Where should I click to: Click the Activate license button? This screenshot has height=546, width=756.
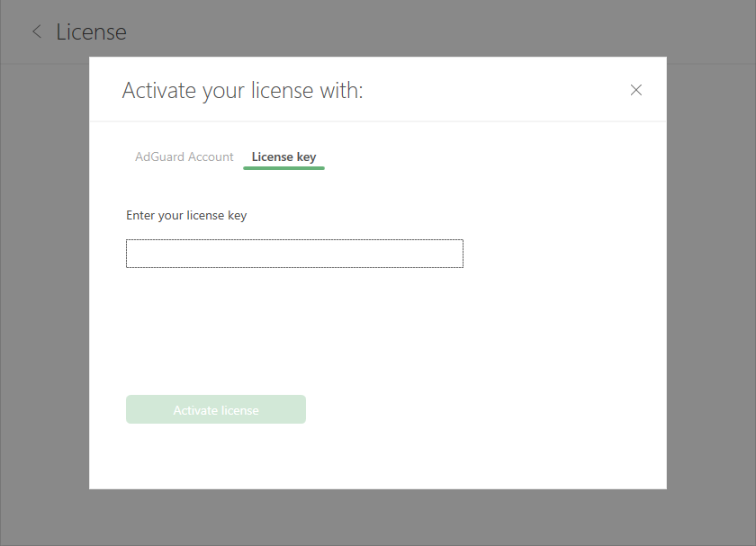pyautogui.click(x=216, y=409)
